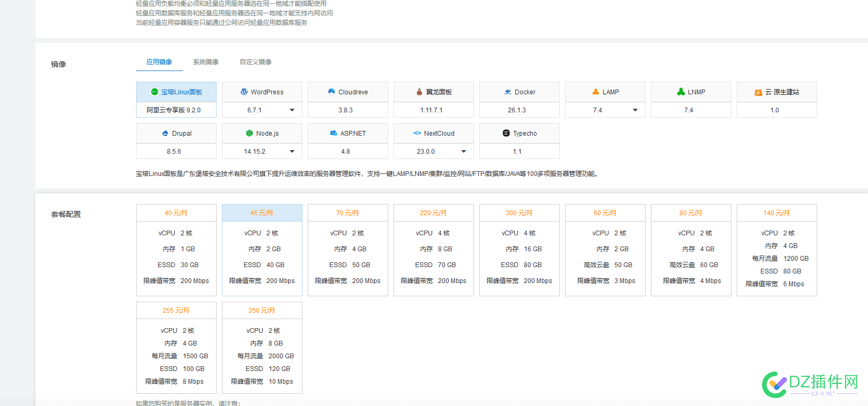Open the 自定义镜像 tab
The height and width of the screenshot is (406, 868).
256,62
